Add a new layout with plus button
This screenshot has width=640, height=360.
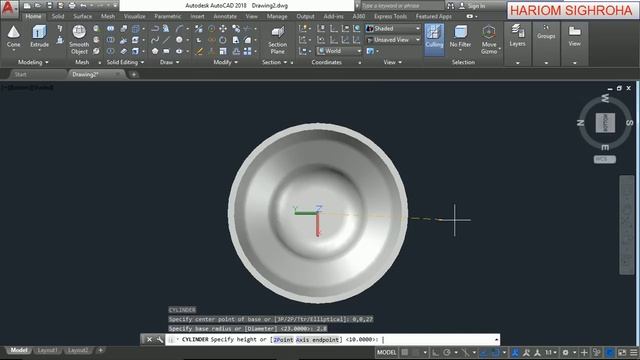click(x=100, y=350)
